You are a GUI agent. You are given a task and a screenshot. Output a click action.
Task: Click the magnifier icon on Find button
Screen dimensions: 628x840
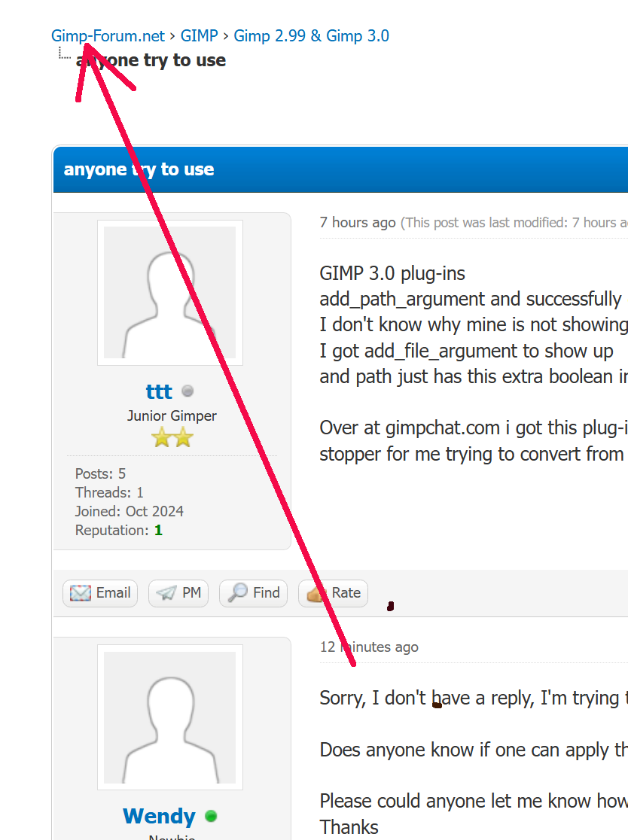tap(237, 592)
